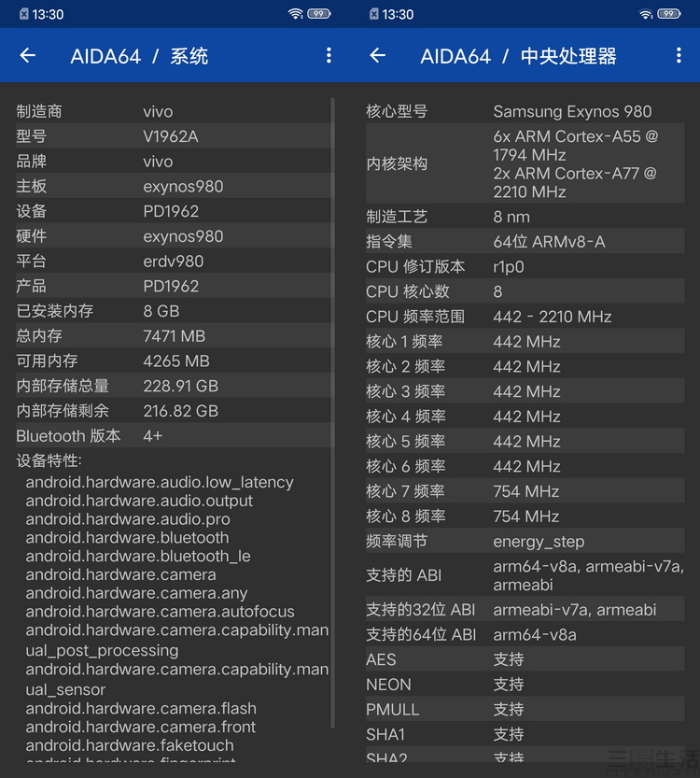Tap android.hardware.audio.output feature entry
Viewport: 700px width, 778px height.
tap(139, 501)
